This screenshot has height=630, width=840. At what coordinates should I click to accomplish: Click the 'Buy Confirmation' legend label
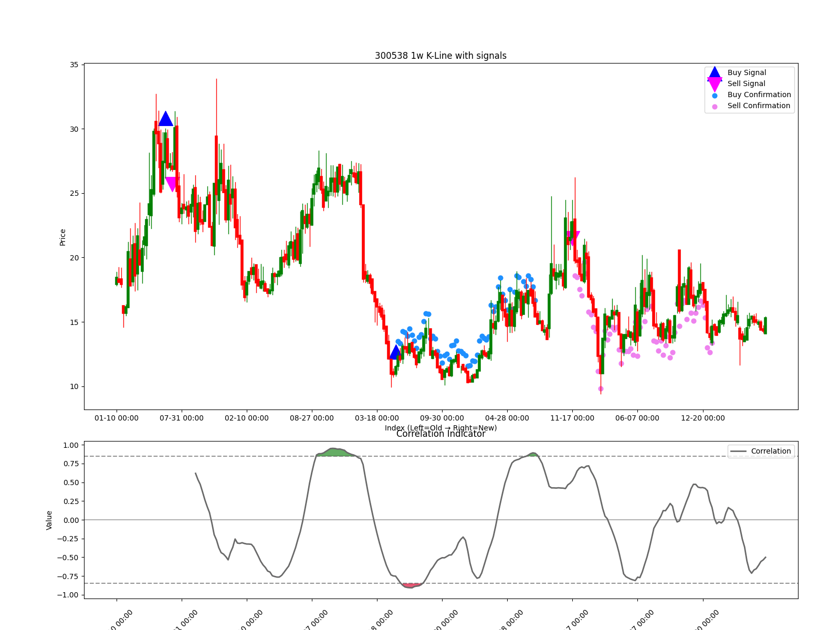pos(759,95)
